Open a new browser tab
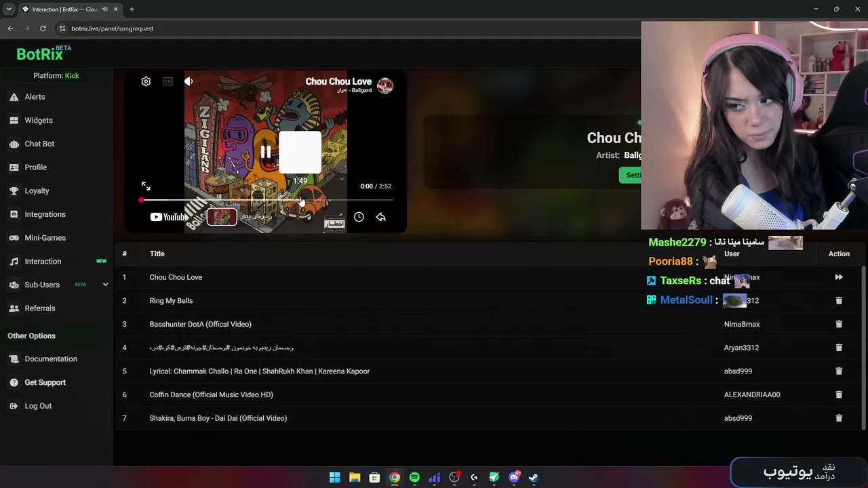 click(132, 9)
